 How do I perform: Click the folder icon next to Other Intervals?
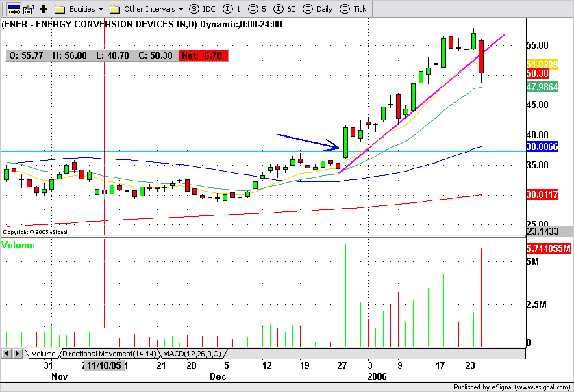(x=115, y=9)
